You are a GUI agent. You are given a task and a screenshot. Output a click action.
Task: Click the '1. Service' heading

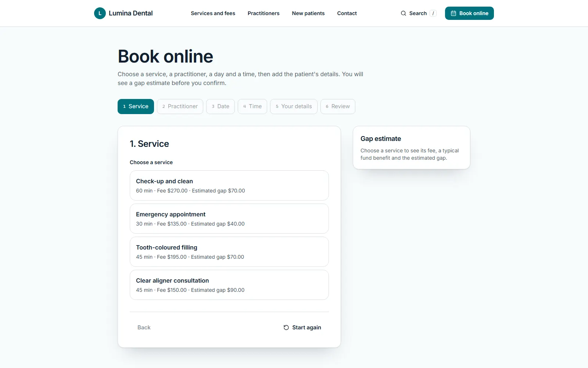pyautogui.click(x=149, y=144)
